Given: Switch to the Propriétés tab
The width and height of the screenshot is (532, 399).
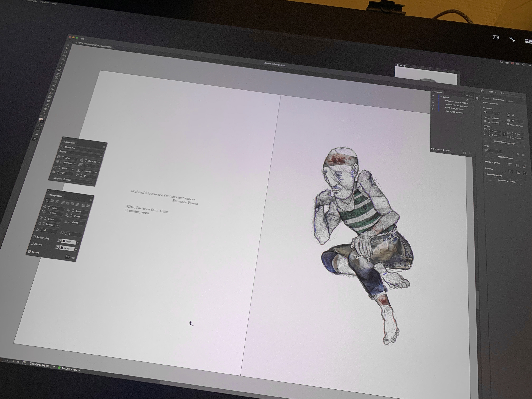Looking at the screenshot, I should click(498, 100).
